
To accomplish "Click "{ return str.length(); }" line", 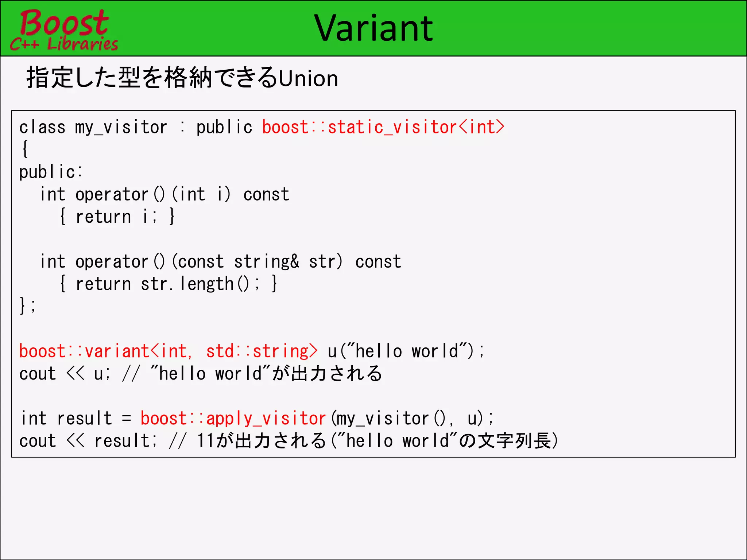I will pos(168,284).
